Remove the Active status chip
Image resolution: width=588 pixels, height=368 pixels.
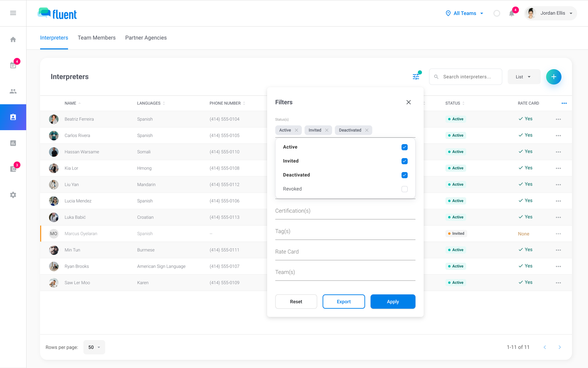296,130
